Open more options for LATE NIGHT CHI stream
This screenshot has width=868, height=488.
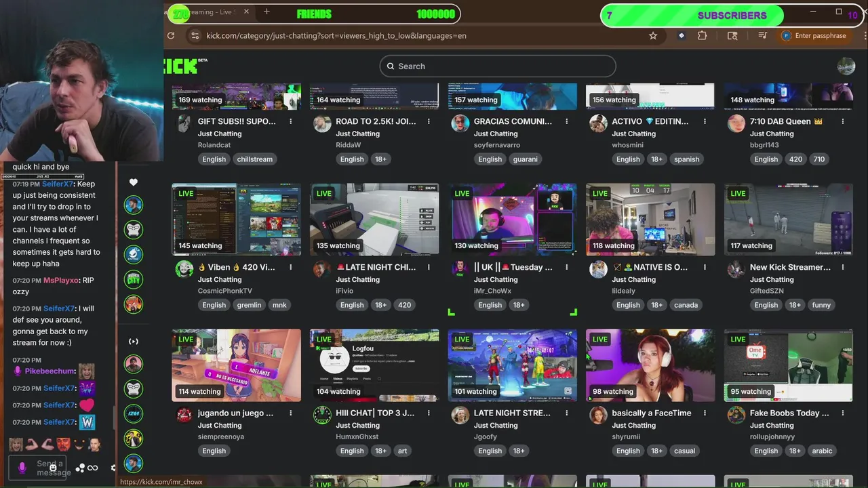(429, 267)
